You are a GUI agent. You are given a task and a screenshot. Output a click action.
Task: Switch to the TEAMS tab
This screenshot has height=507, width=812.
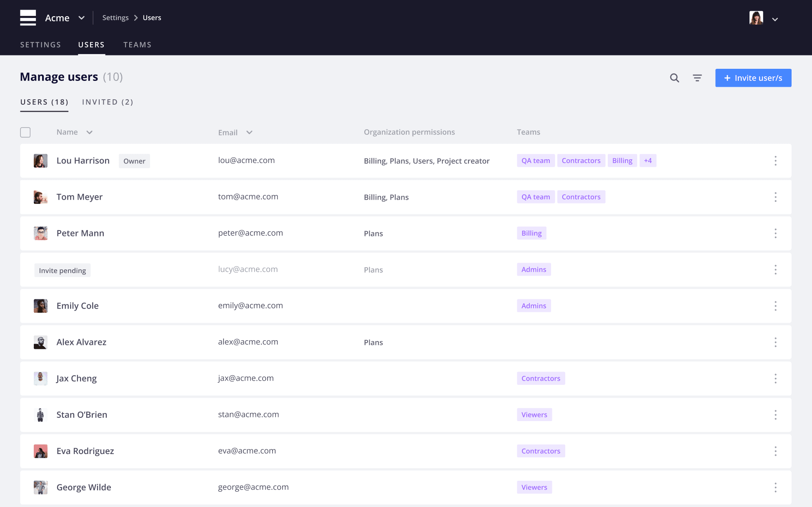tap(137, 44)
